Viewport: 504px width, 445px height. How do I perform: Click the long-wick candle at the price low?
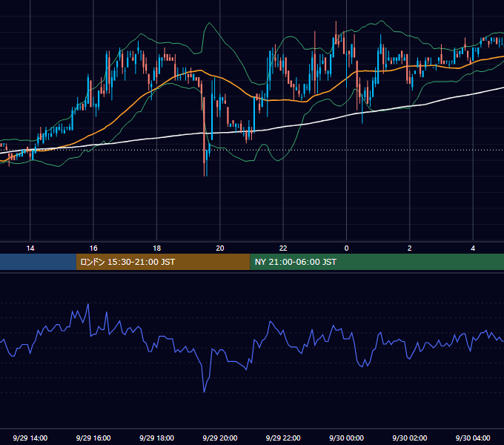pos(204,136)
